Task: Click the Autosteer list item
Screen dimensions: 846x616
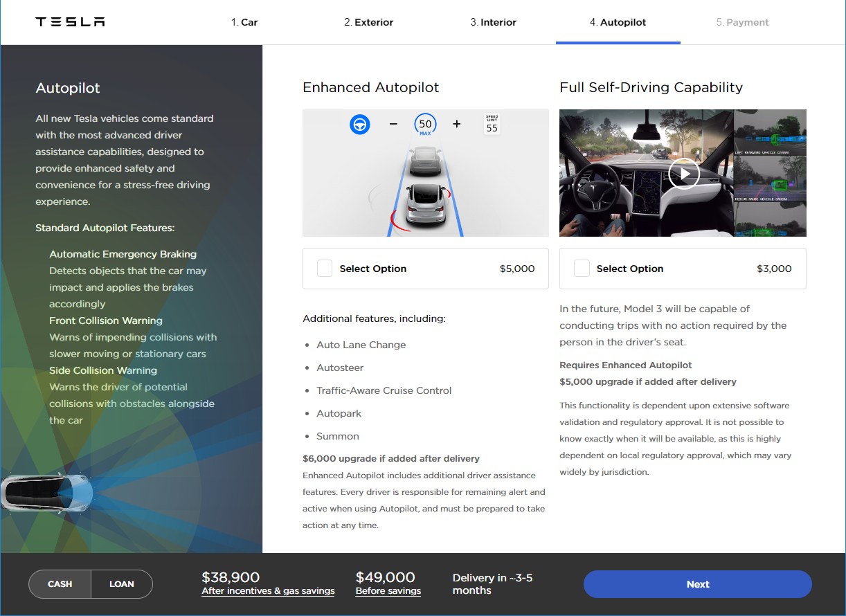Action: [340, 368]
